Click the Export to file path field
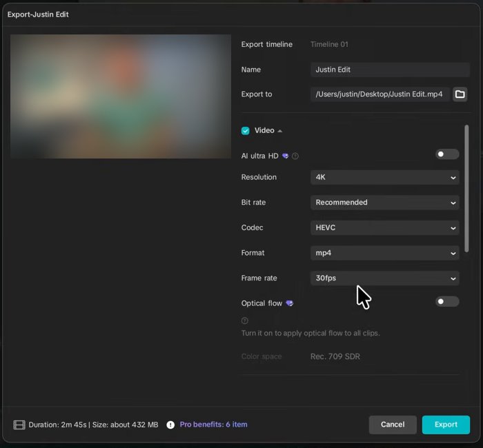Screen dimensions: 483x448 click(x=380, y=94)
